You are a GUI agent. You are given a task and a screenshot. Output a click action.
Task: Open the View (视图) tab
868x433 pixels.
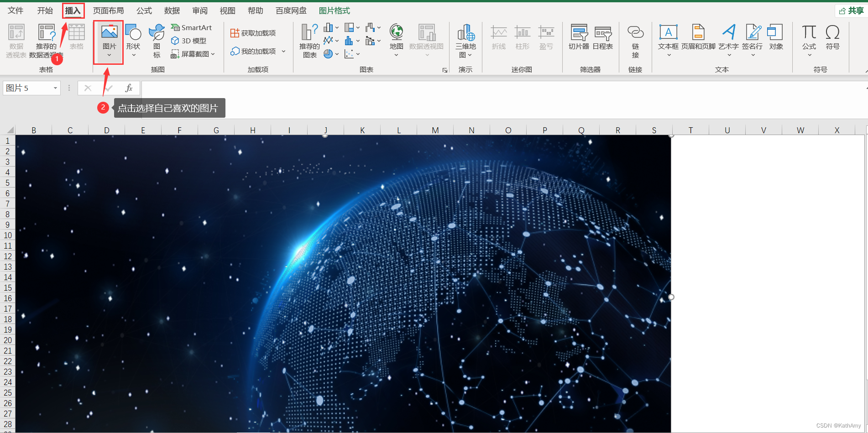click(228, 10)
